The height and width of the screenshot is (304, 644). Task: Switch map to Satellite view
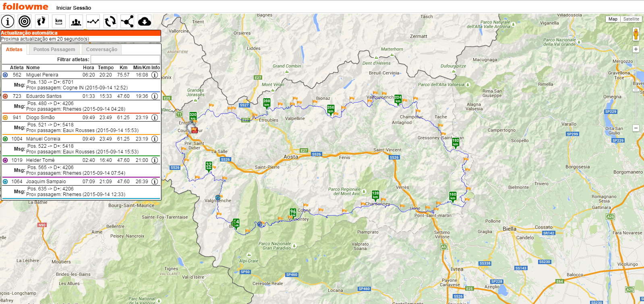(631, 19)
